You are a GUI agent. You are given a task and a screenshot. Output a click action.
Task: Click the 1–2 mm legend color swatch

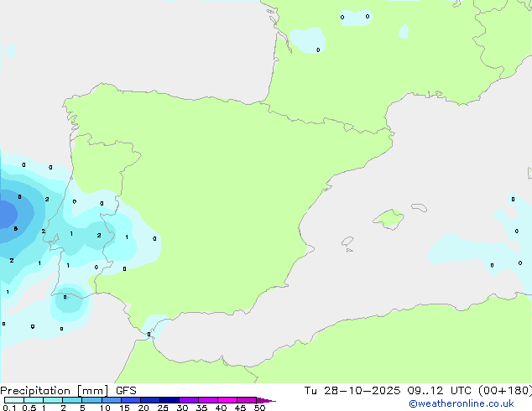coord(53,400)
